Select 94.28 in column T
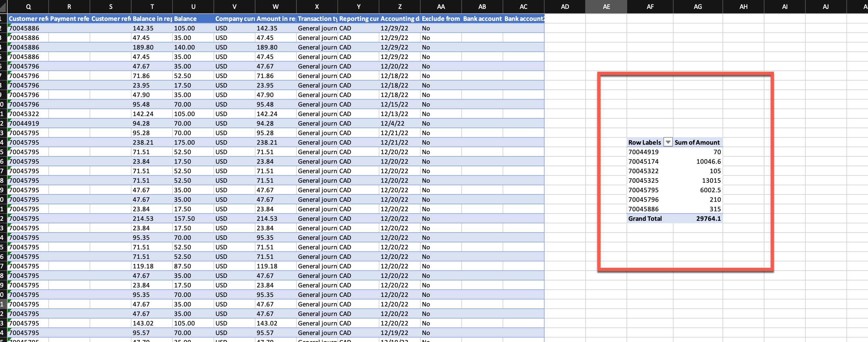This screenshot has width=868, height=342. [152, 123]
